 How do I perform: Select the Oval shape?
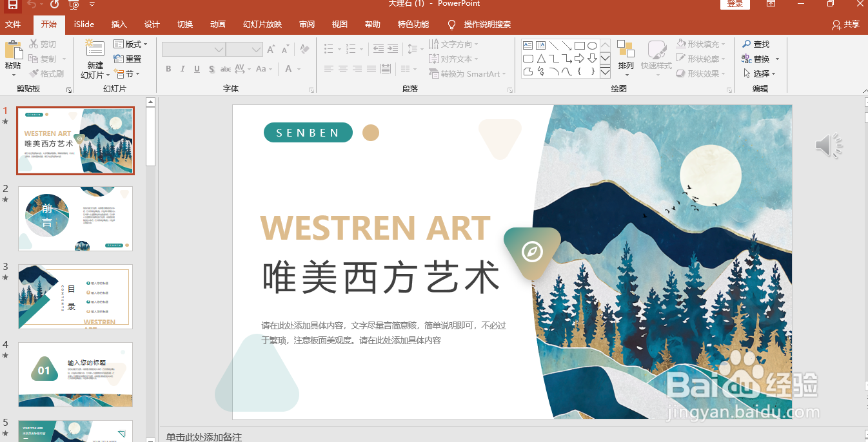coord(592,46)
